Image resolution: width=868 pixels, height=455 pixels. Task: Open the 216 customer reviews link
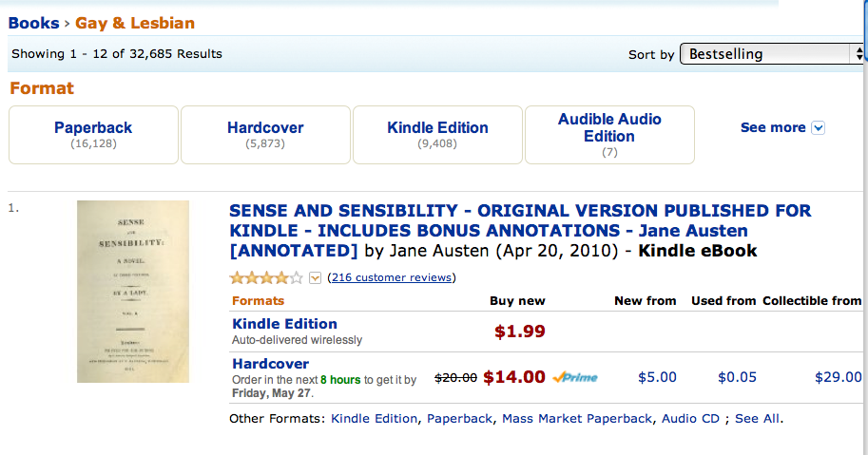click(x=392, y=277)
